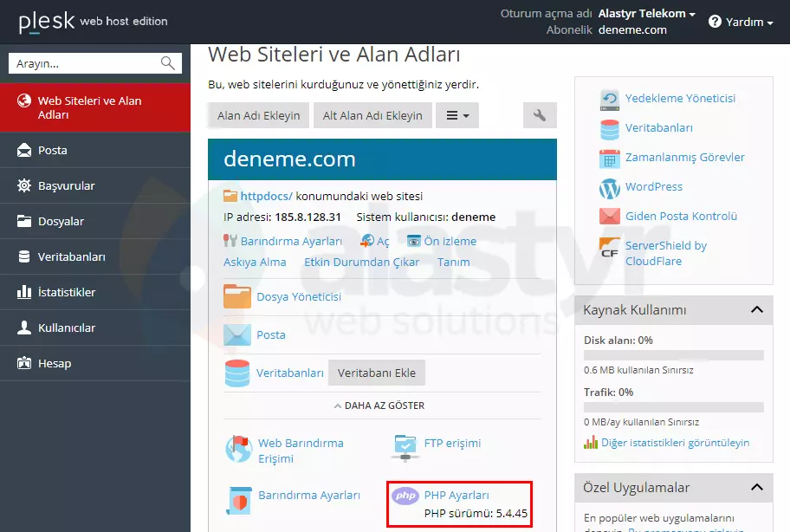Viewport: 790px width, 532px height.
Task: Click the Yedekleme Yöneticisi icon
Action: (610, 100)
